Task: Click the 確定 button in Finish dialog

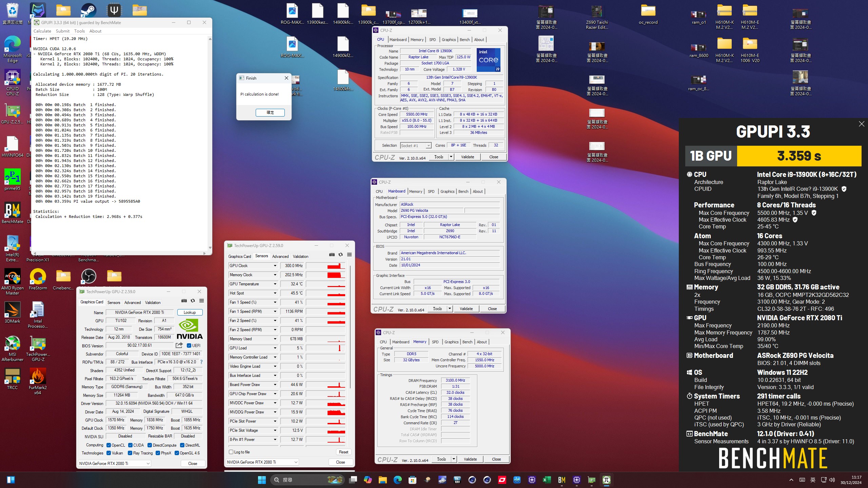Action: tap(270, 112)
